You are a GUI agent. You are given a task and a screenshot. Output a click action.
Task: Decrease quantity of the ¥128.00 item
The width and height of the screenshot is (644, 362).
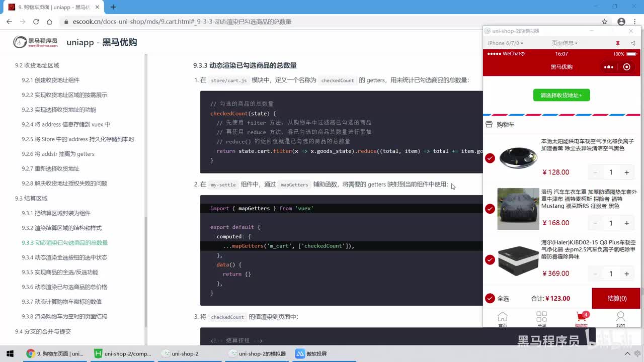(x=595, y=172)
